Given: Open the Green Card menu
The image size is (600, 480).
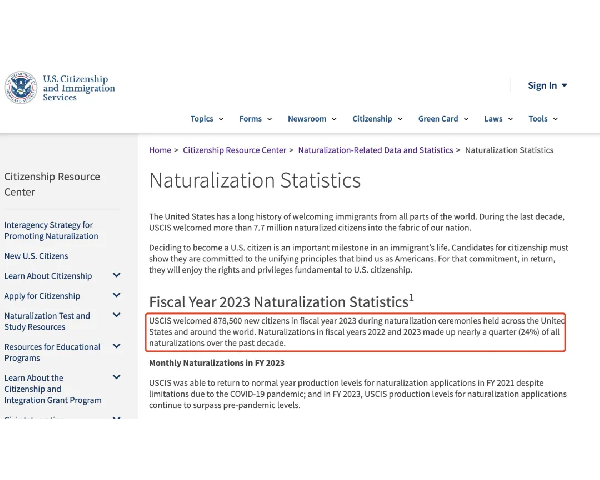Looking at the screenshot, I should click(x=443, y=119).
